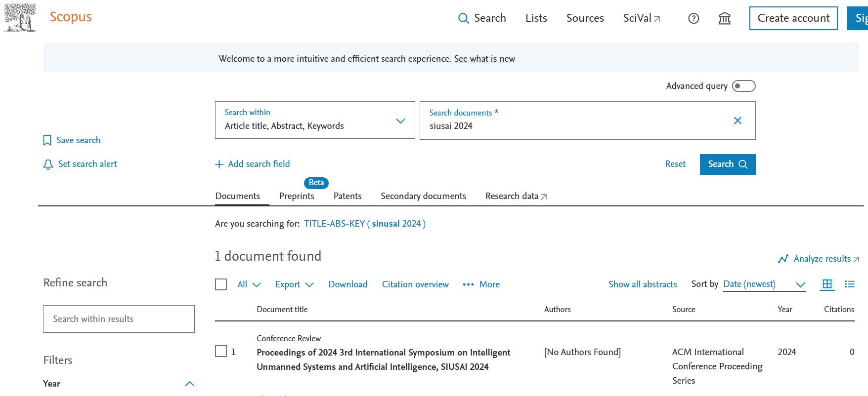Click the Citations column header
The height and width of the screenshot is (396, 868).
839,309
